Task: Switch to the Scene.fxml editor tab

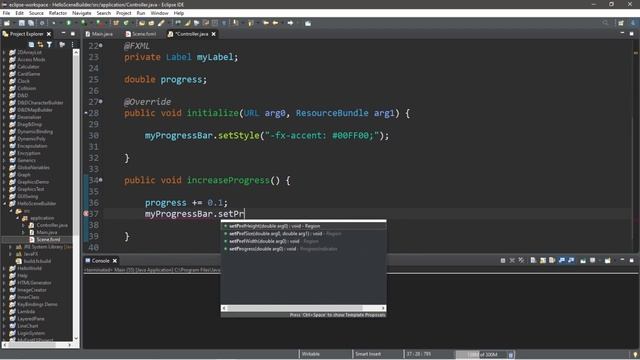Action: [141, 34]
